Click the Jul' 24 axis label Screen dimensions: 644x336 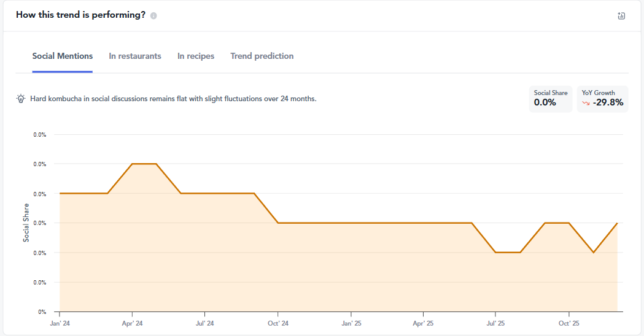pos(205,323)
